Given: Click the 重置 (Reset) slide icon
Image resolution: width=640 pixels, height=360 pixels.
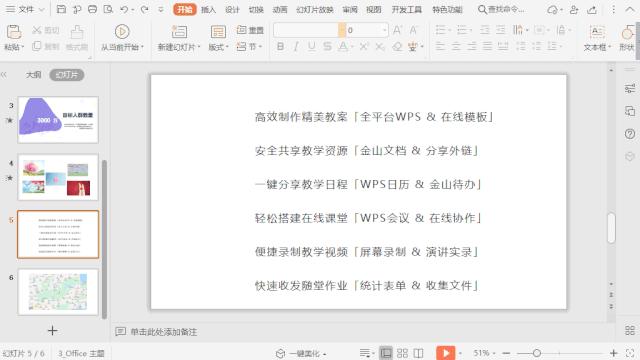Looking at the screenshot, I should (241, 29).
